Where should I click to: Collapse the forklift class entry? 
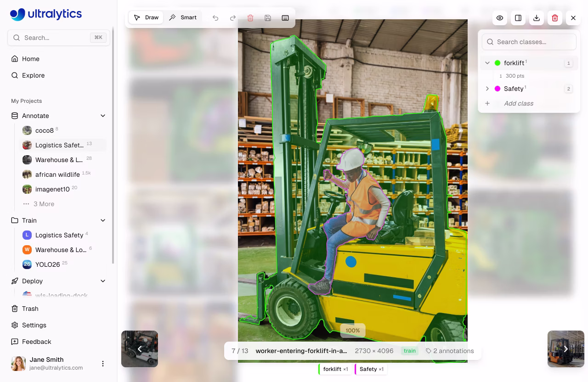[487, 63]
